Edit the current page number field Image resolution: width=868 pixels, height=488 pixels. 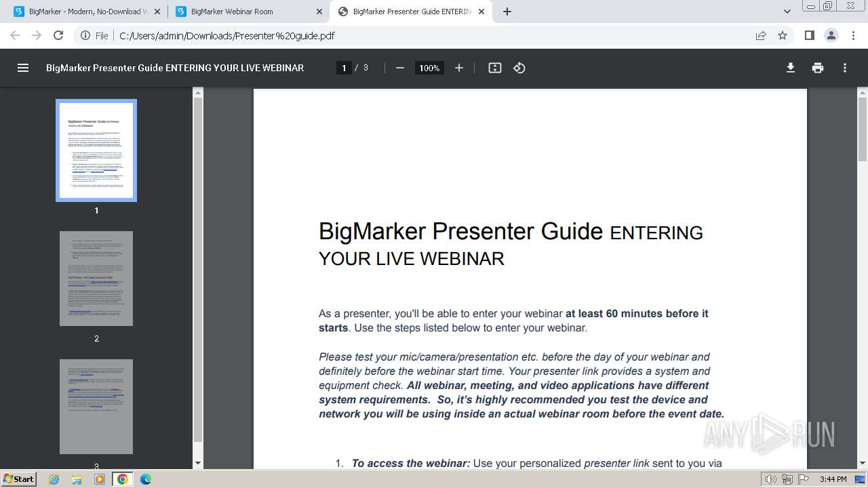click(x=344, y=68)
